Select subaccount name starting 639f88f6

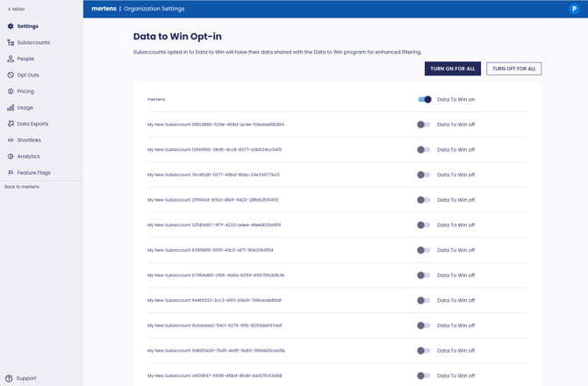(210, 250)
